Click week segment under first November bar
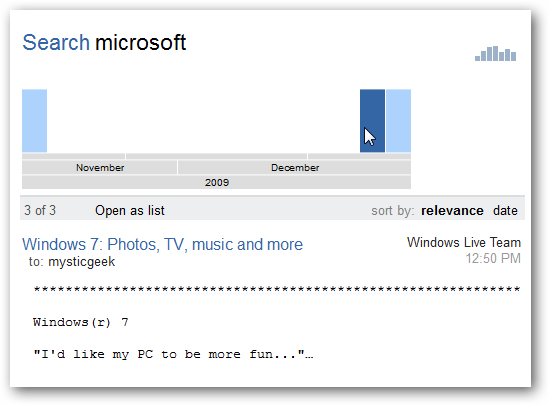 (73, 156)
